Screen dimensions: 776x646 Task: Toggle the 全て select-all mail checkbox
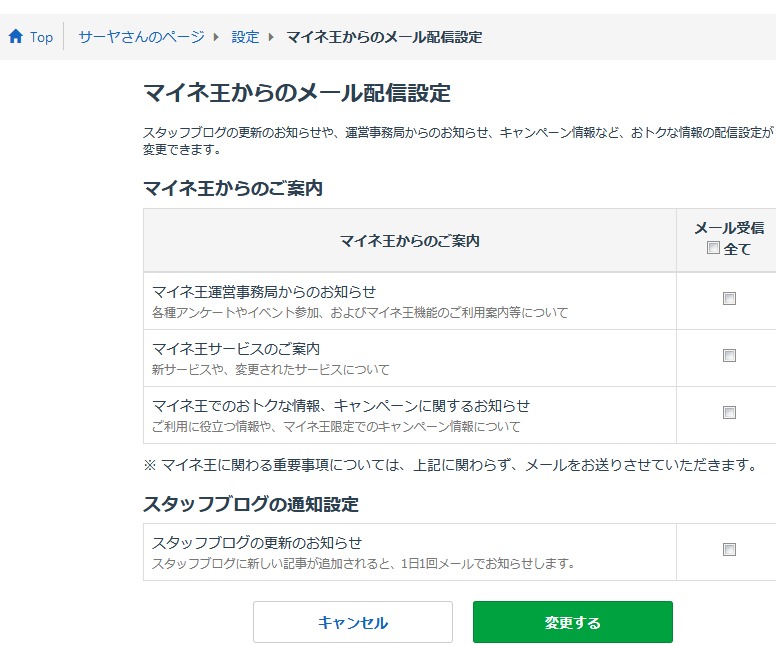point(713,248)
